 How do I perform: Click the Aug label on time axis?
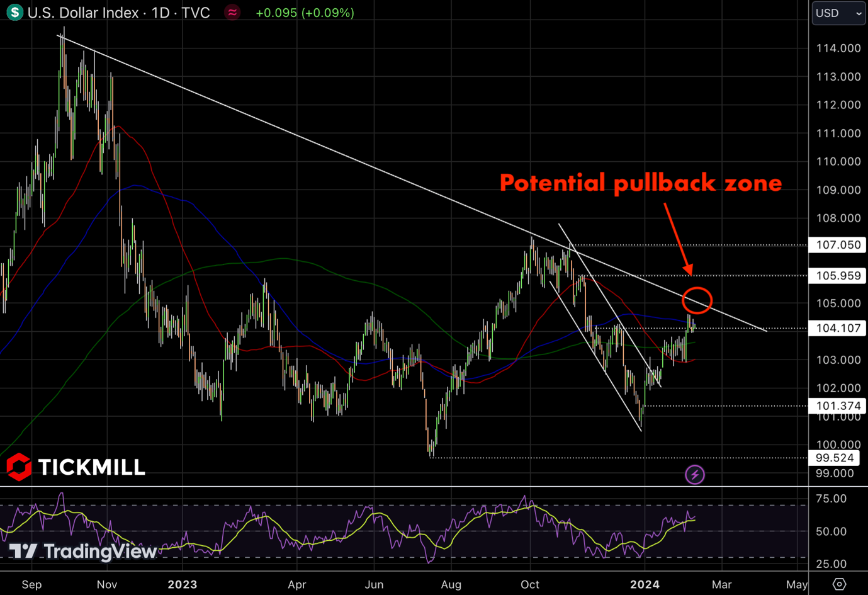click(451, 584)
